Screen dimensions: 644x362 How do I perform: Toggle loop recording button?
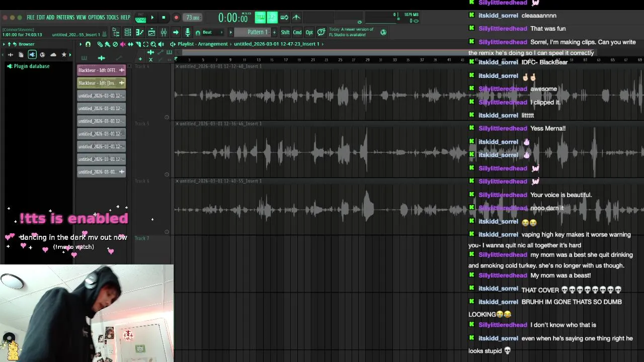(x=284, y=18)
